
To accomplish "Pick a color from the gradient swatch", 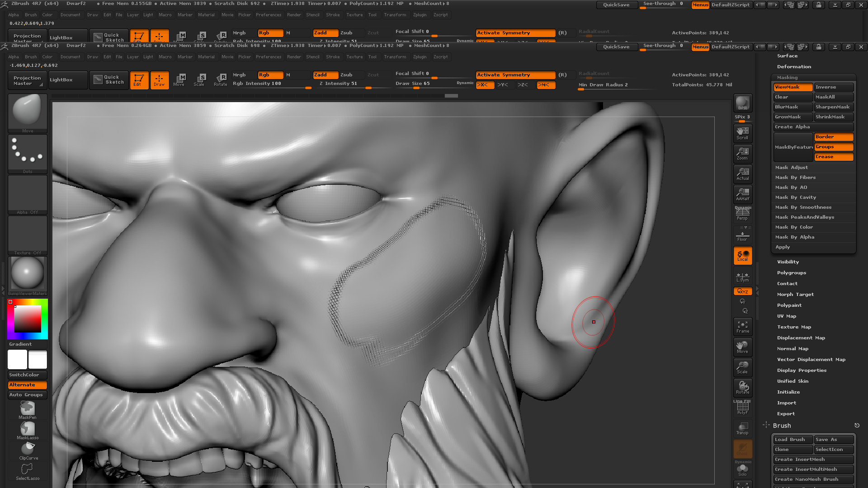I will [27, 319].
